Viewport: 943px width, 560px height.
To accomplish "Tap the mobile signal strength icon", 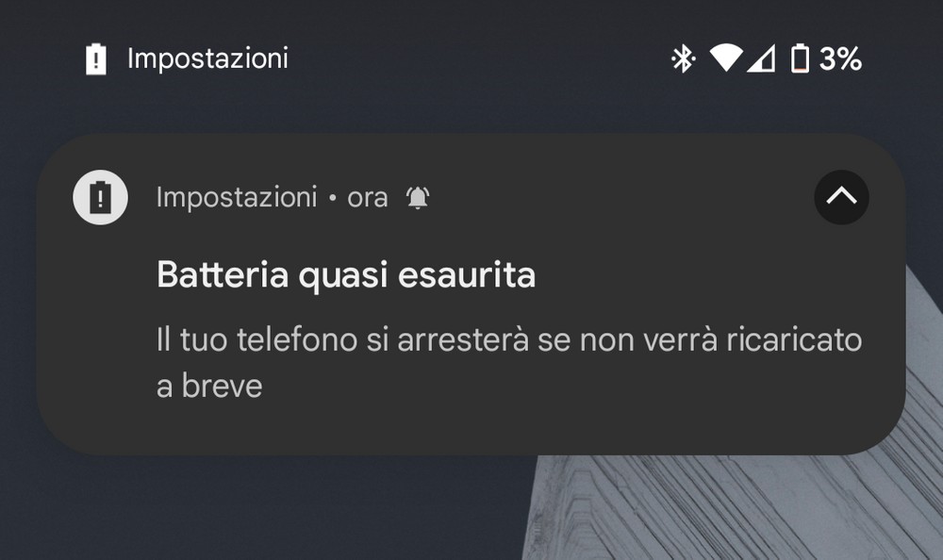I will coord(761,58).
